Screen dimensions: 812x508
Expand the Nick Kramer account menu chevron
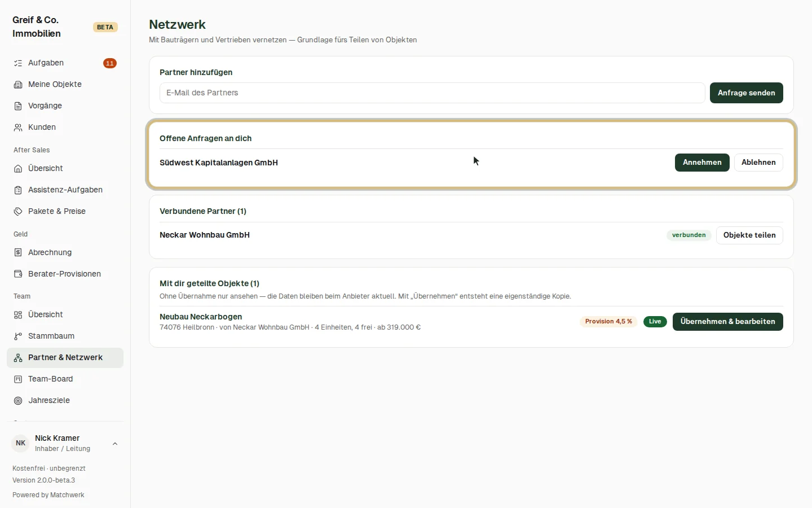coord(115,444)
